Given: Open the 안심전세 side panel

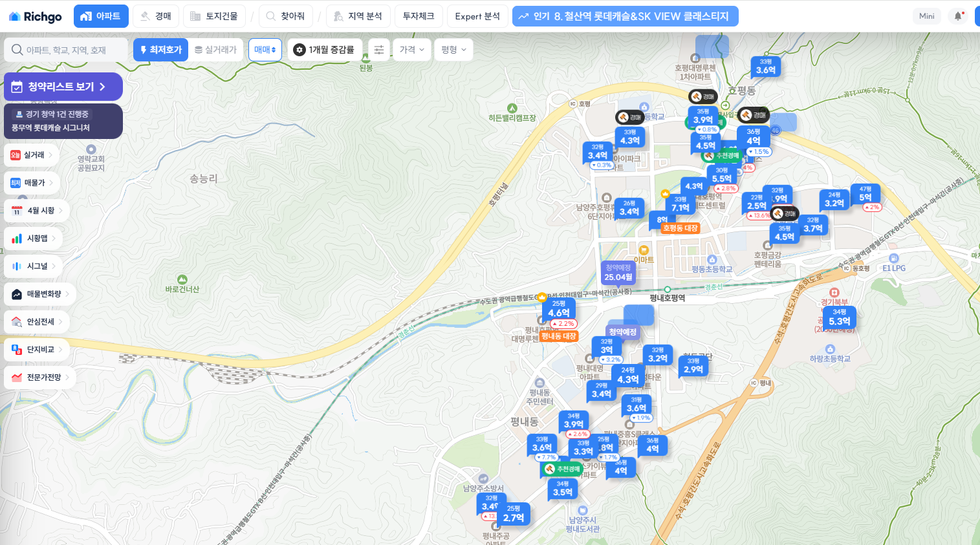Looking at the screenshot, I should (x=37, y=322).
